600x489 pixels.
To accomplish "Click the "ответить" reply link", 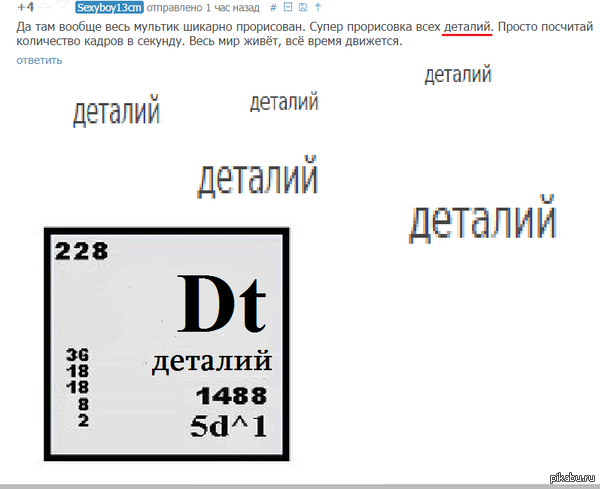I will pyautogui.click(x=39, y=60).
